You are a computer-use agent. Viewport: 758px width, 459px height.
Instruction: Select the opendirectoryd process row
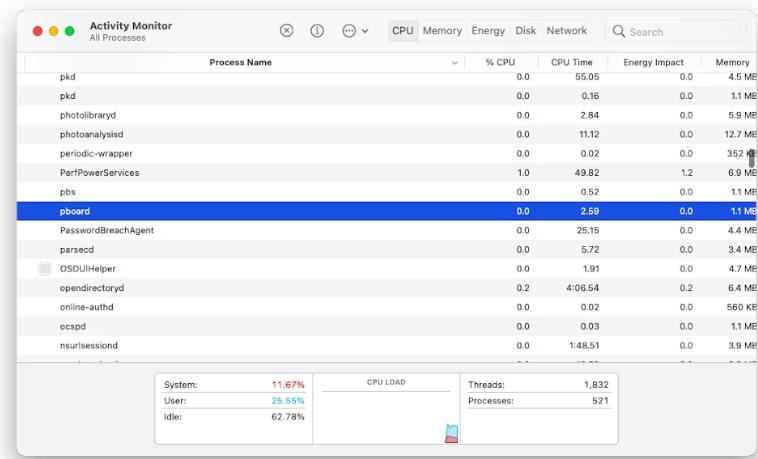[x=387, y=288]
